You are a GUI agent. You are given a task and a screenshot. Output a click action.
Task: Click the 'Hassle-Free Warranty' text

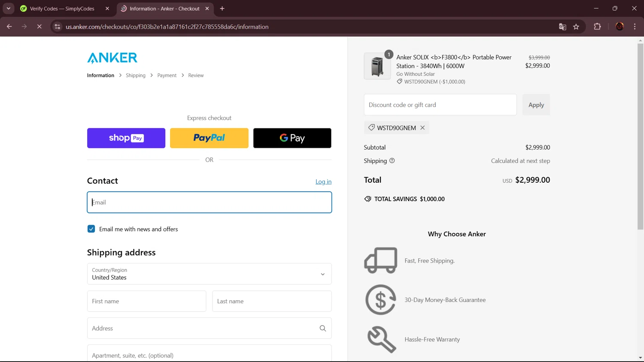(432, 340)
